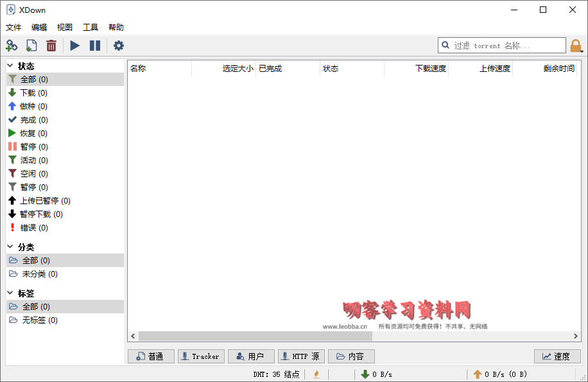
Task: Select the 错误 (0) filter
Action: [x=65, y=228]
